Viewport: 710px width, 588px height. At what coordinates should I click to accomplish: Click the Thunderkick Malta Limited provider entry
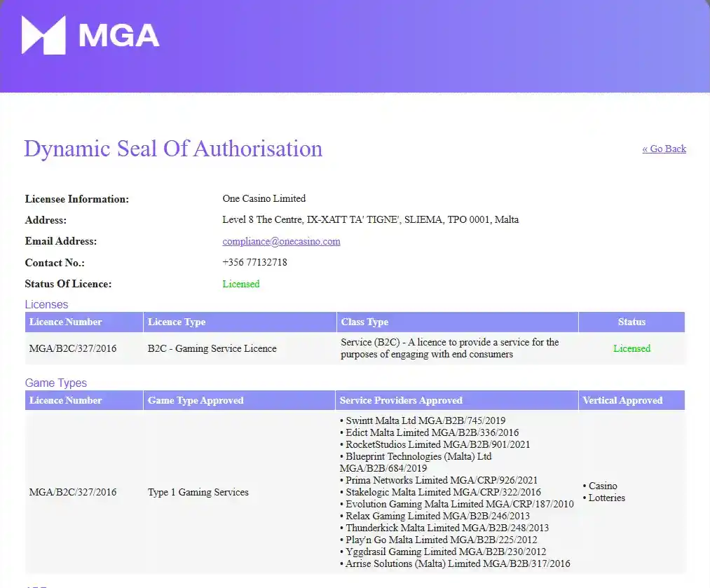444,528
